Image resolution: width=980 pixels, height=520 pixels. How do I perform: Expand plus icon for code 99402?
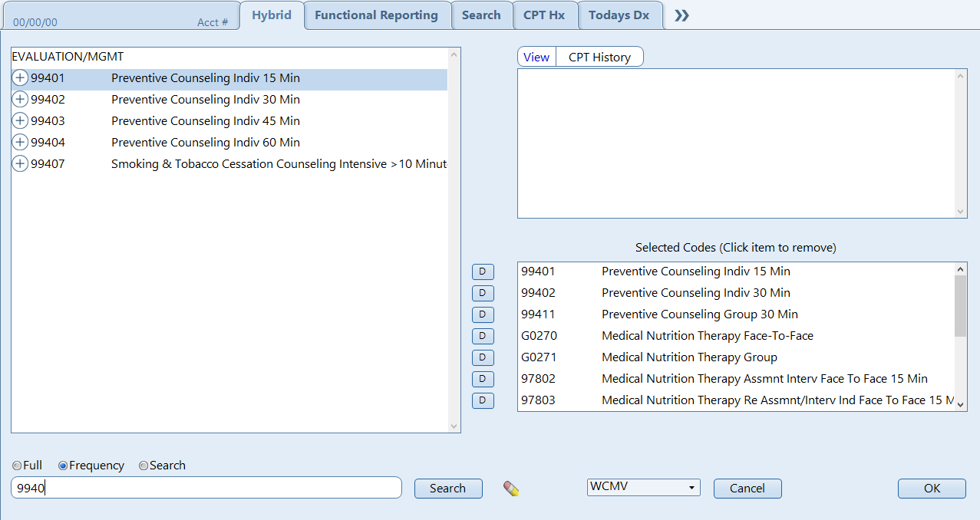tap(20, 100)
